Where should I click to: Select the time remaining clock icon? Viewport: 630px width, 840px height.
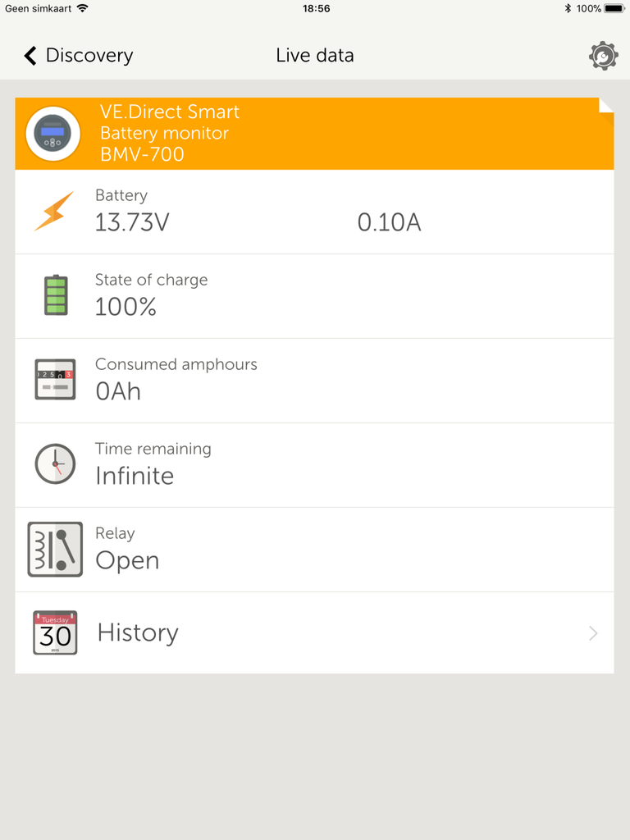55,463
